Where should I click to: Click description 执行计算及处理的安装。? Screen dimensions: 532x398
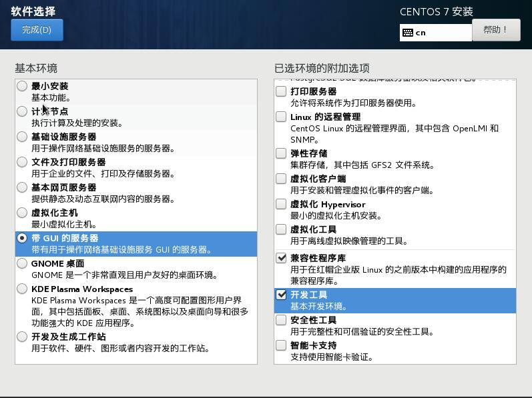[x=77, y=123]
